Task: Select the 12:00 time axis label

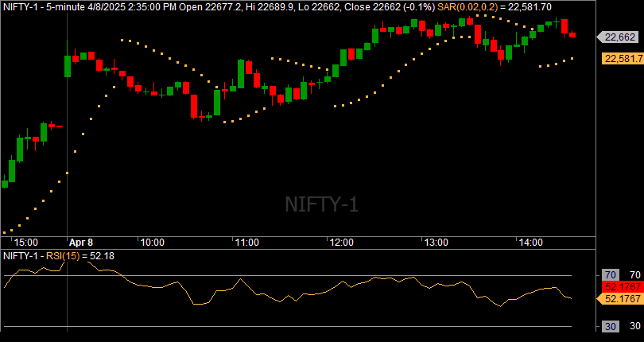Action: click(341, 242)
